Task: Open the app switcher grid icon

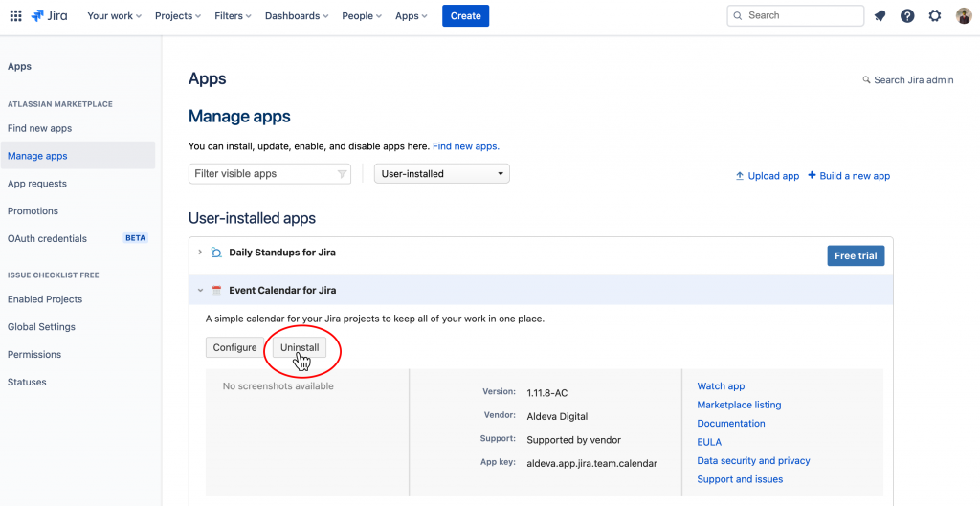Action: [15, 15]
